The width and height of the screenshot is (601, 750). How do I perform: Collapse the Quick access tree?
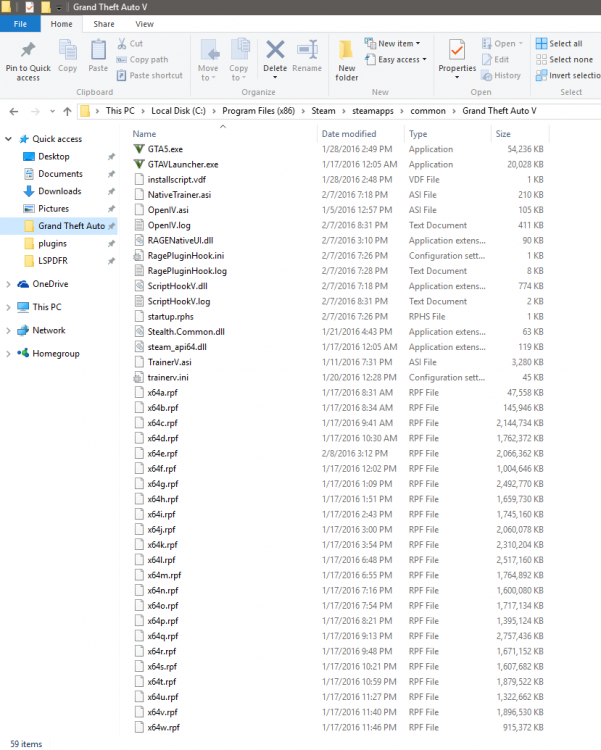pyautogui.click(x=8, y=139)
